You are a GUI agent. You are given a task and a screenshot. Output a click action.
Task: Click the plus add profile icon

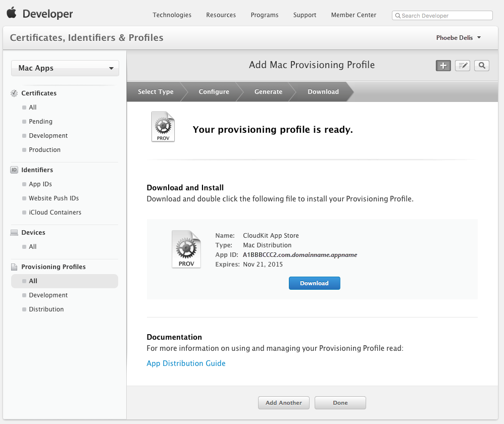point(443,66)
